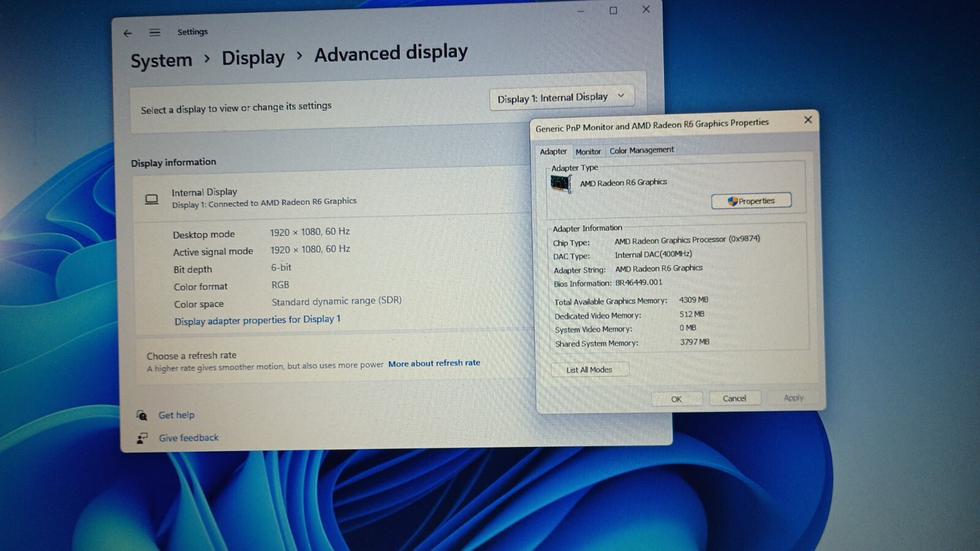The height and width of the screenshot is (551, 980).
Task: Click the back arrow in Settings
Action: pos(127,34)
